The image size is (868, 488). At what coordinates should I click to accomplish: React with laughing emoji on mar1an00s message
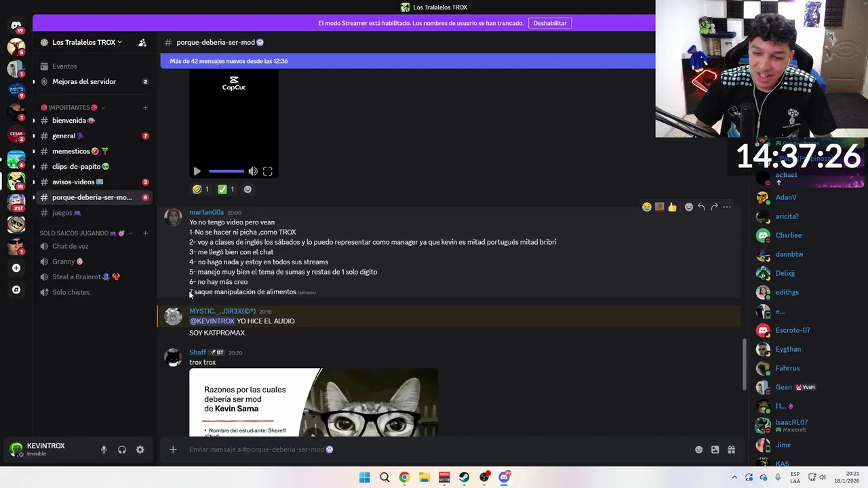pos(647,207)
